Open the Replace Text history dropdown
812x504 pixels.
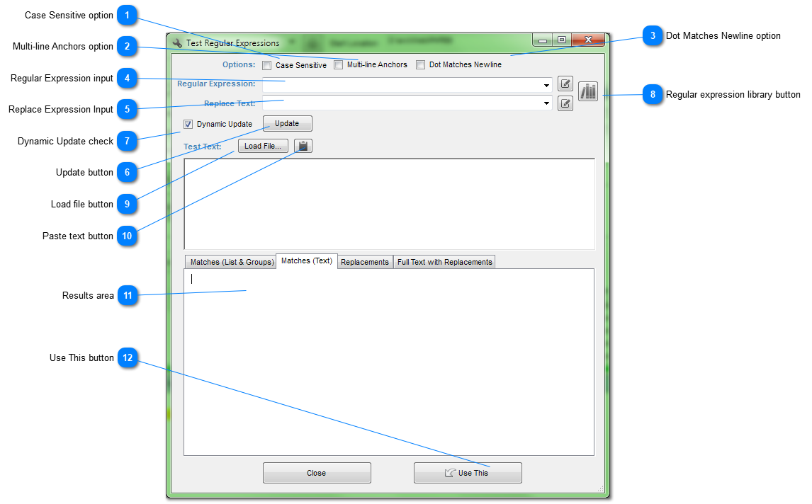pos(546,103)
